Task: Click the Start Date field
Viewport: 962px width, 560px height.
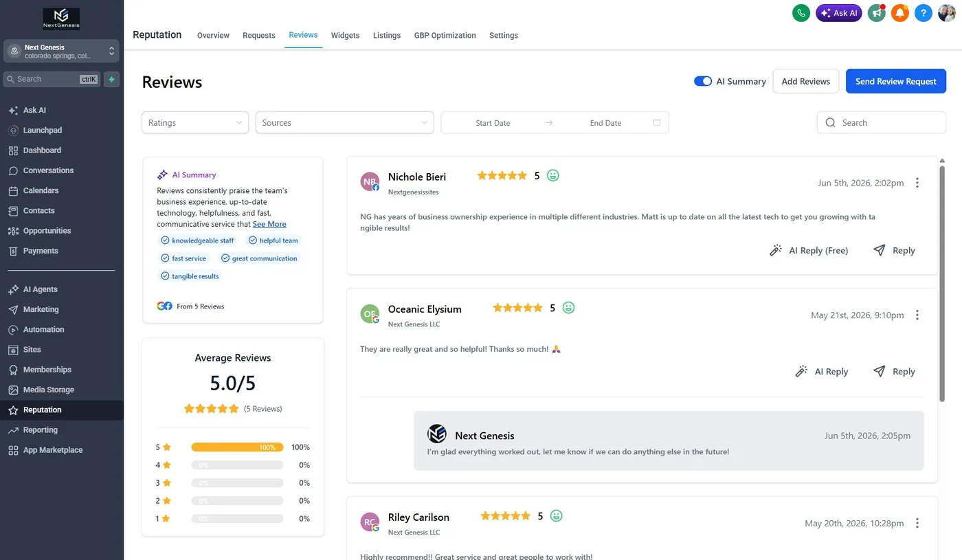Action: point(493,123)
